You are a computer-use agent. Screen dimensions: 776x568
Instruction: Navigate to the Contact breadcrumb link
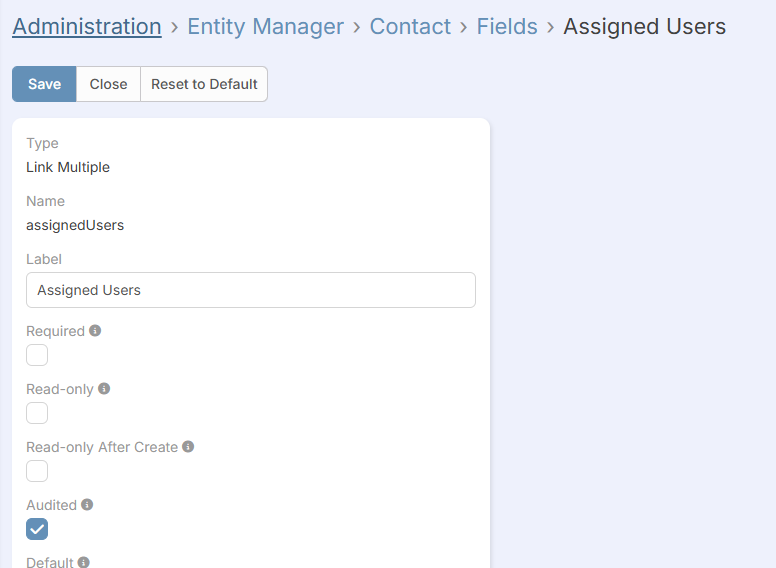coord(410,27)
